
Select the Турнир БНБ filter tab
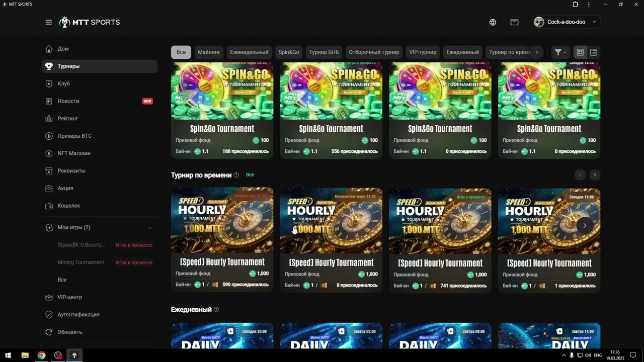pyautogui.click(x=324, y=52)
